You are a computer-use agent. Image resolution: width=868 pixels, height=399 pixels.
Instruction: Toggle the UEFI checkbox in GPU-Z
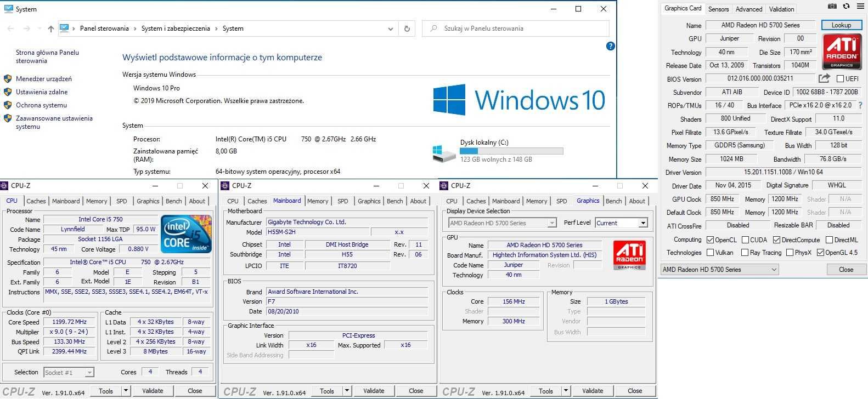(x=840, y=79)
